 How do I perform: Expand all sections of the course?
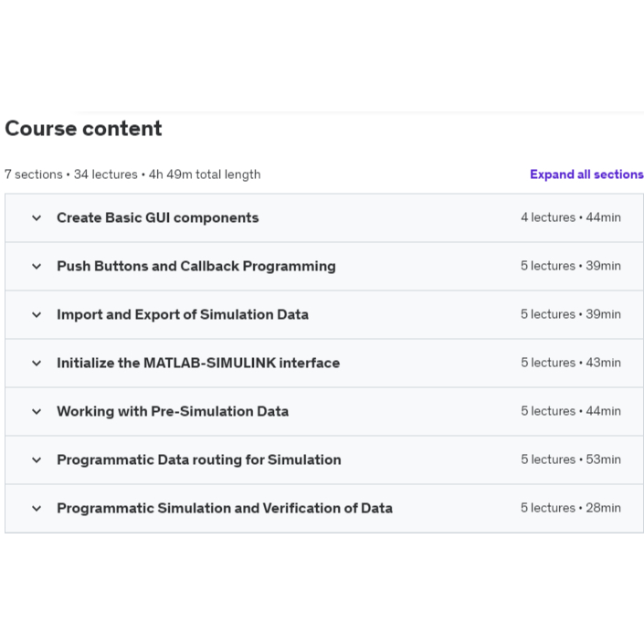[586, 174]
